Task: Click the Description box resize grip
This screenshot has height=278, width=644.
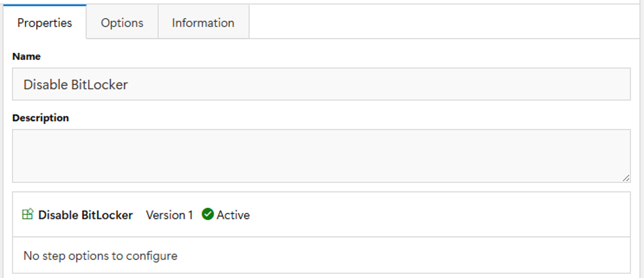Action: (626, 178)
